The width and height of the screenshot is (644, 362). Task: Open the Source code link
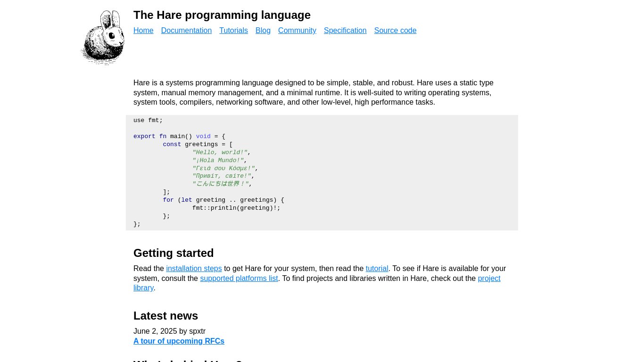click(x=395, y=31)
